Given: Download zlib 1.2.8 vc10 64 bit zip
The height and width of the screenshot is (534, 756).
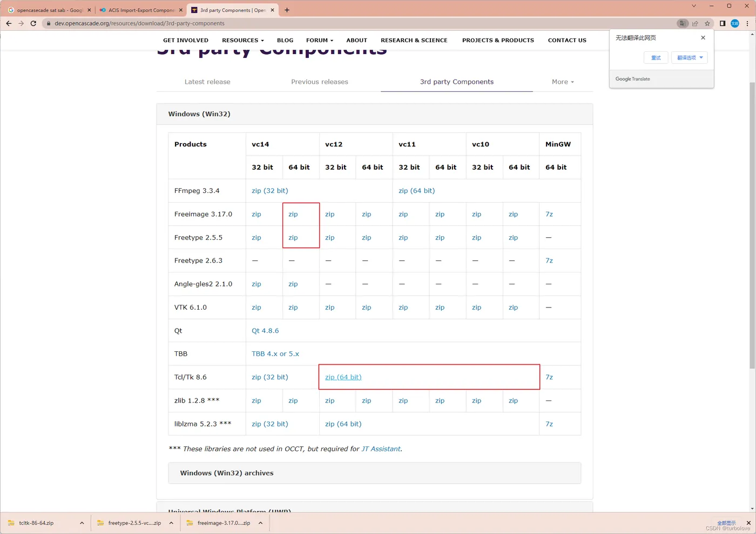Looking at the screenshot, I should point(514,401).
